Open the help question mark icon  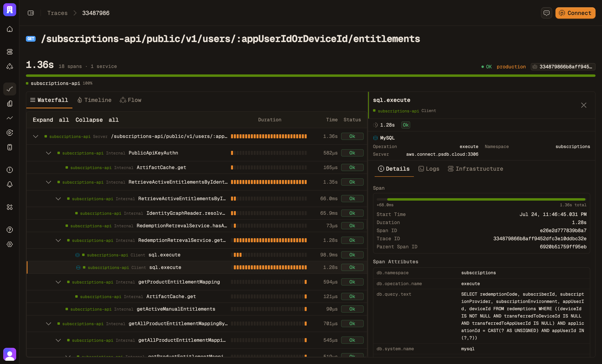point(10,230)
